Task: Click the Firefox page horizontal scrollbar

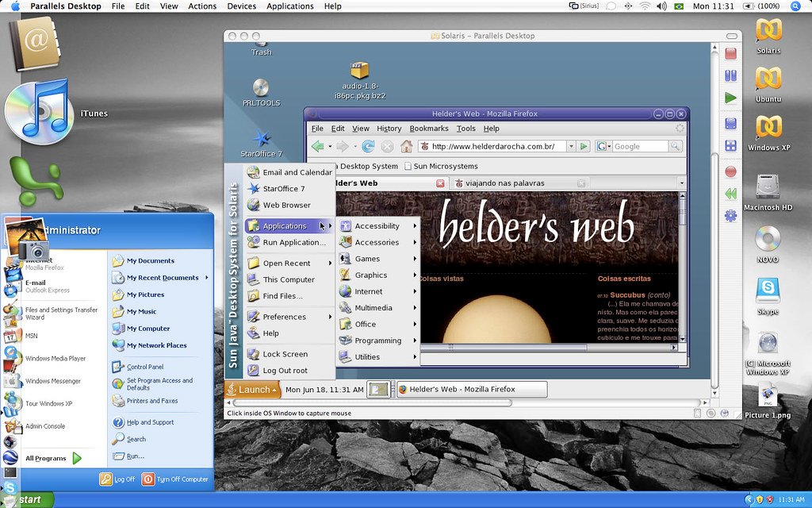Action: [x=504, y=348]
